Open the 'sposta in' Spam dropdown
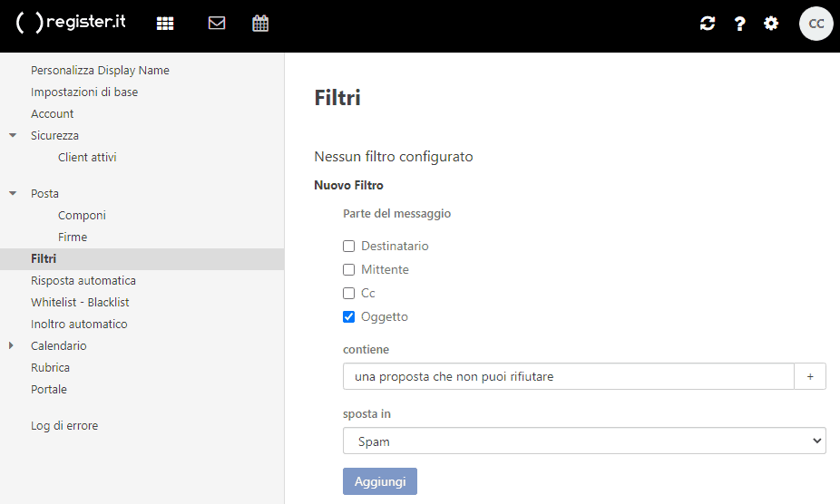 click(584, 441)
